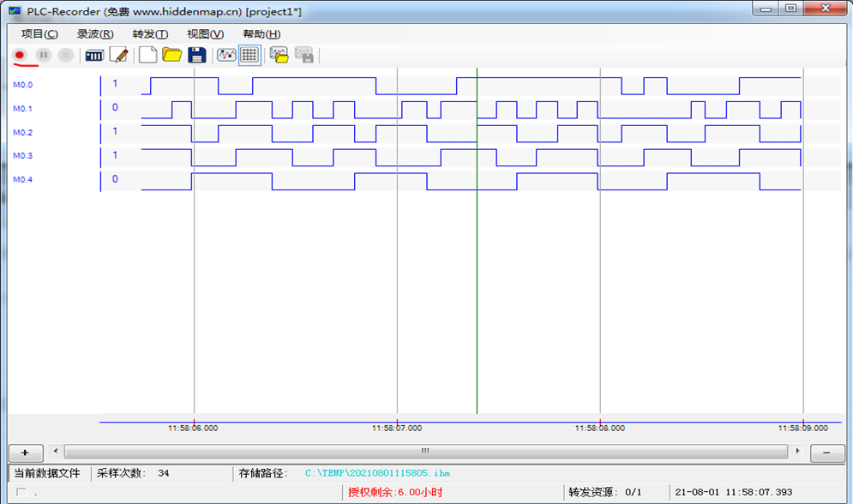Open the 项目(C) menu
This screenshot has height=504, width=853.
pos(39,34)
